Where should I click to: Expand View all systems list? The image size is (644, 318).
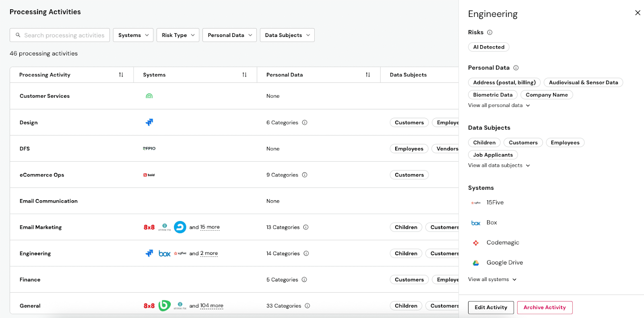pos(492,279)
